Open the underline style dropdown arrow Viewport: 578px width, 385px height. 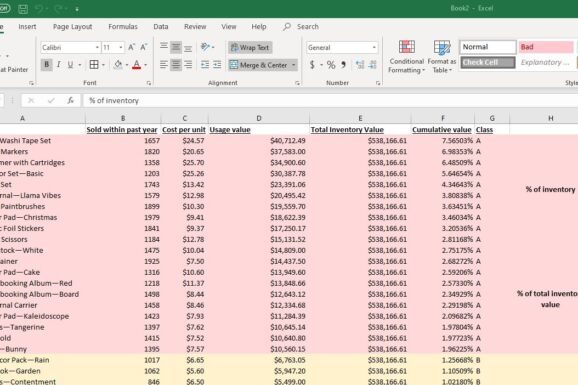coord(80,65)
